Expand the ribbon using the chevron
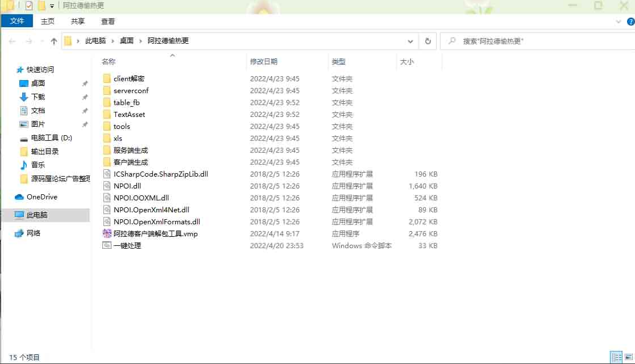Viewport: 635px width, 364px height. [619, 21]
